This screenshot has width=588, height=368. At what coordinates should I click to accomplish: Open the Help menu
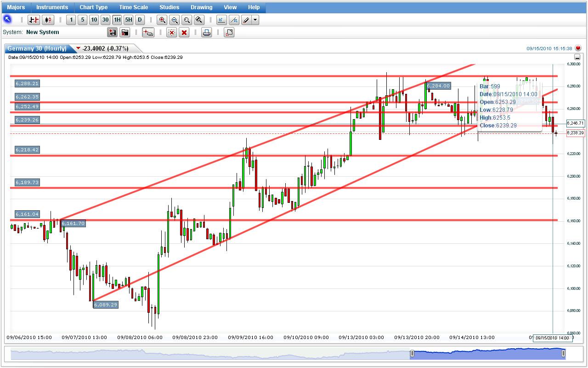point(254,7)
